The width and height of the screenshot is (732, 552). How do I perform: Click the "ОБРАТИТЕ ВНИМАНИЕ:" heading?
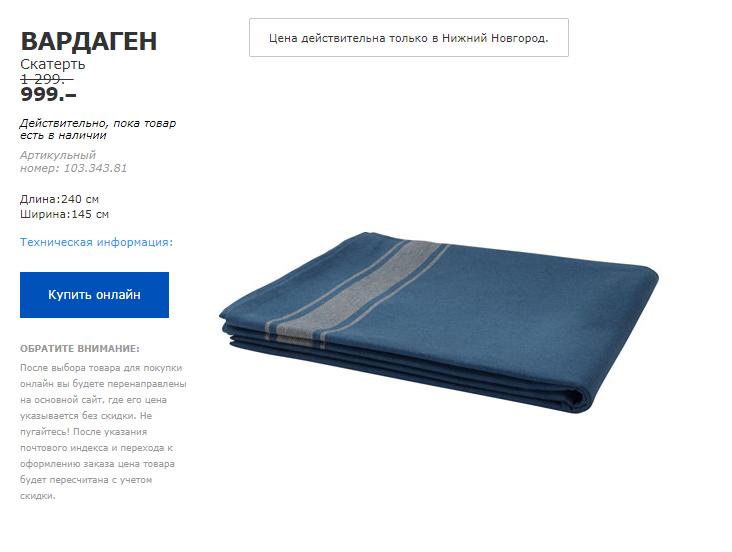click(80, 348)
